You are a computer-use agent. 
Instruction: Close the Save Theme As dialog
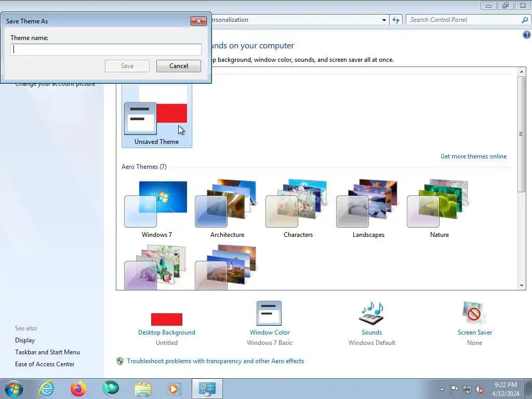click(198, 21)
